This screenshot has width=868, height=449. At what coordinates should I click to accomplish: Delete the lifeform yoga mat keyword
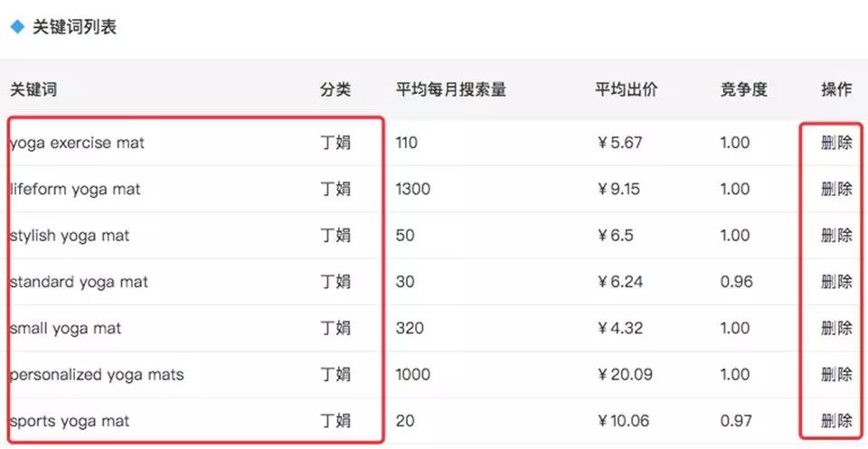[x=836, y=189]
